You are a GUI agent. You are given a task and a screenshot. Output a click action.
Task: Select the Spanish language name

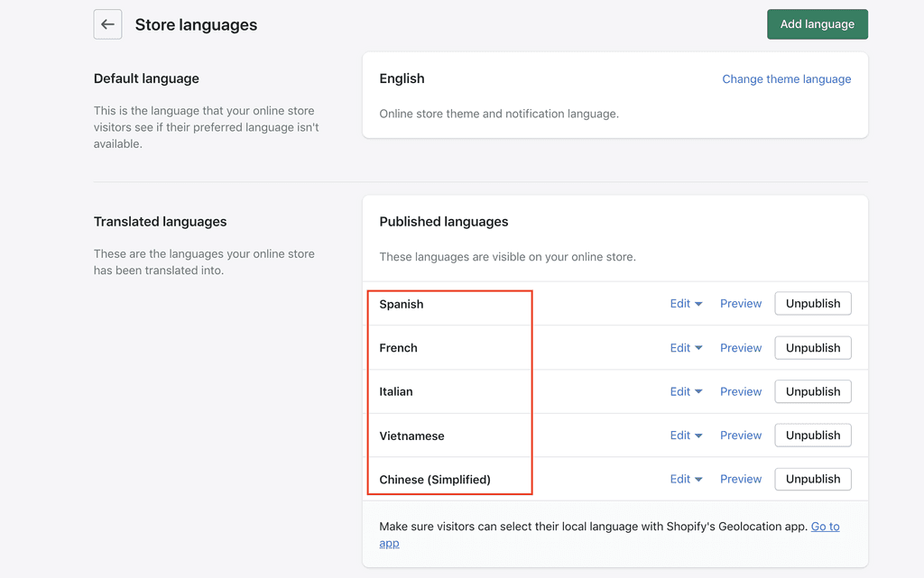point(401,304)
